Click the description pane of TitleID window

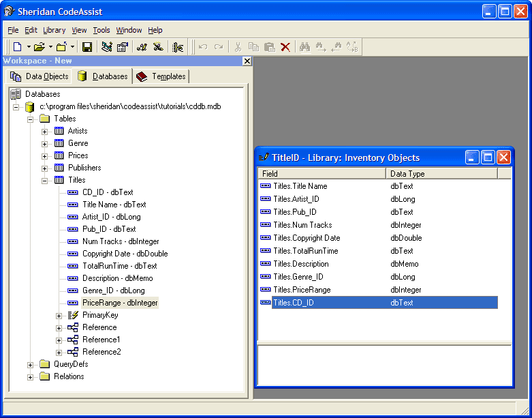[x=384, y=365]
